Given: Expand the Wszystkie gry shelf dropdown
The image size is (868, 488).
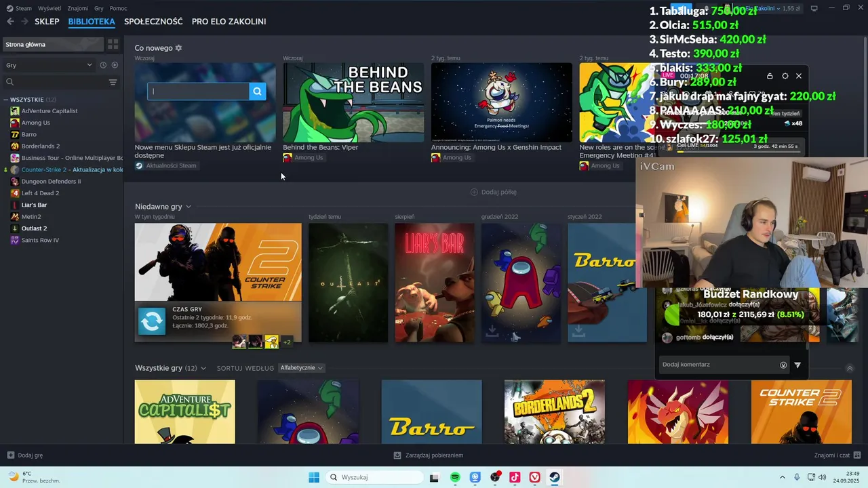Looking at the screenshot, I should [x=203, y=368].
